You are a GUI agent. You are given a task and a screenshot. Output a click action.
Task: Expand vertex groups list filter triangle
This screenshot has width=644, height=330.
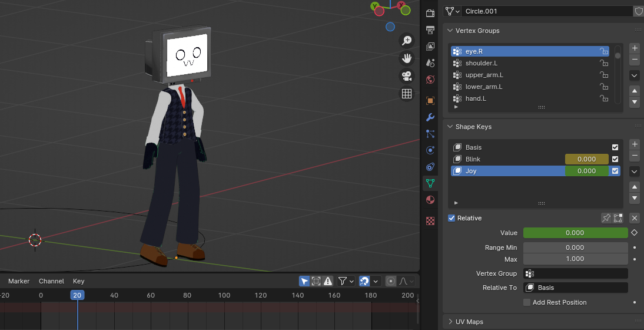456,107
